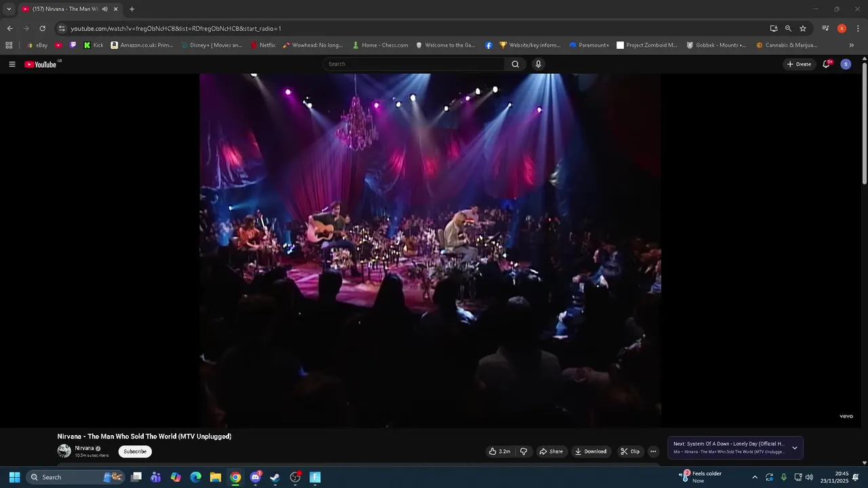Share the Nirvana video
This screenshot has width=868, height=488.
(551, 451)
